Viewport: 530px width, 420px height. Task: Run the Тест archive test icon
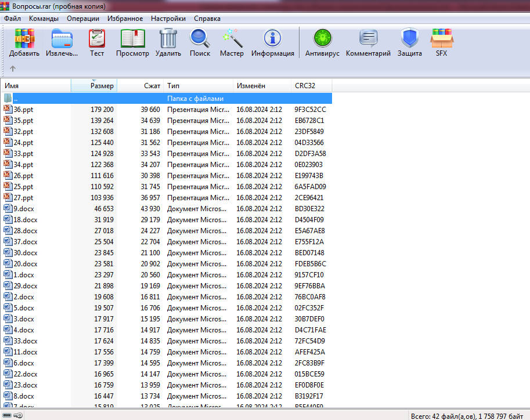[x=97, y=39]
